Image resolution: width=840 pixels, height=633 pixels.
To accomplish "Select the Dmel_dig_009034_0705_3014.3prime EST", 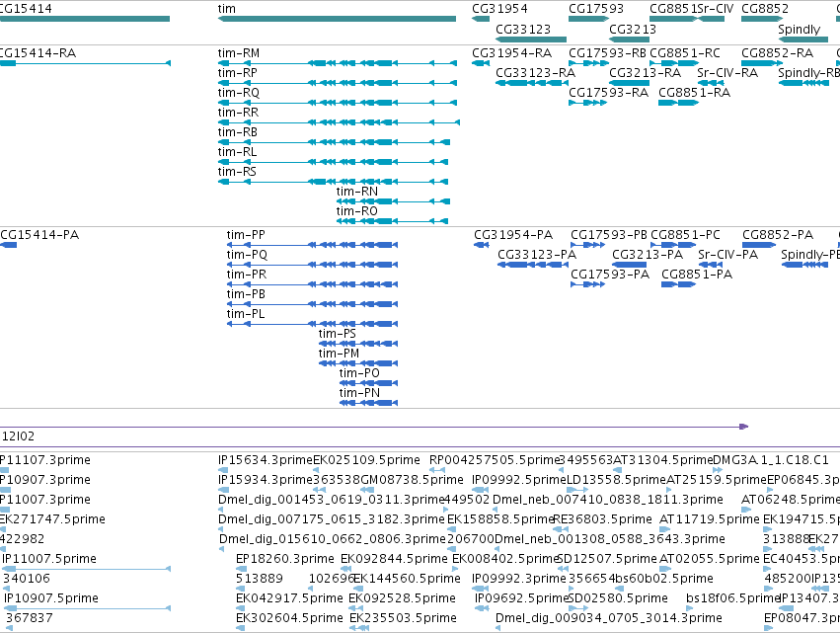I will (x=498, y=628).
